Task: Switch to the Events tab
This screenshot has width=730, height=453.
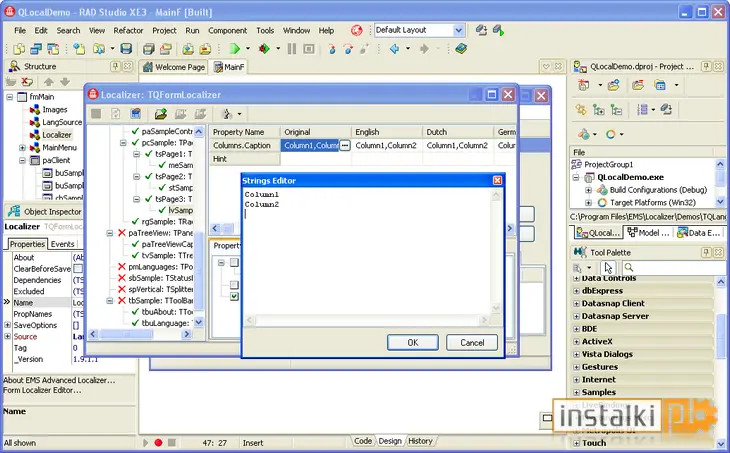Action: click(62, 244)
